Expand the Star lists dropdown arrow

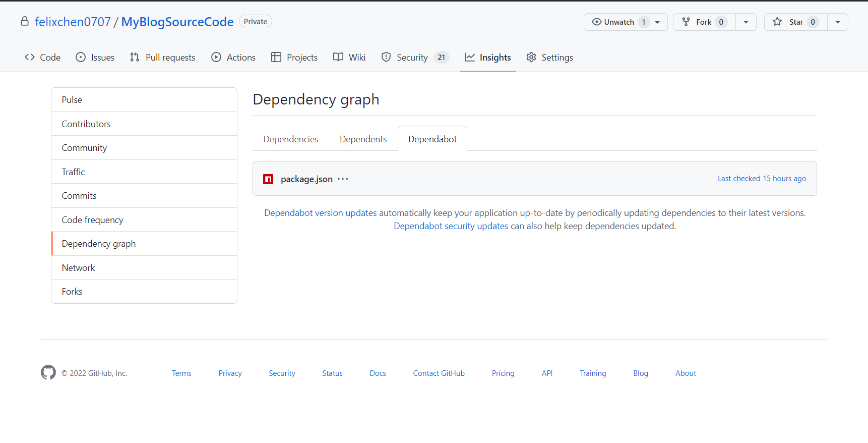click(838, 22)
